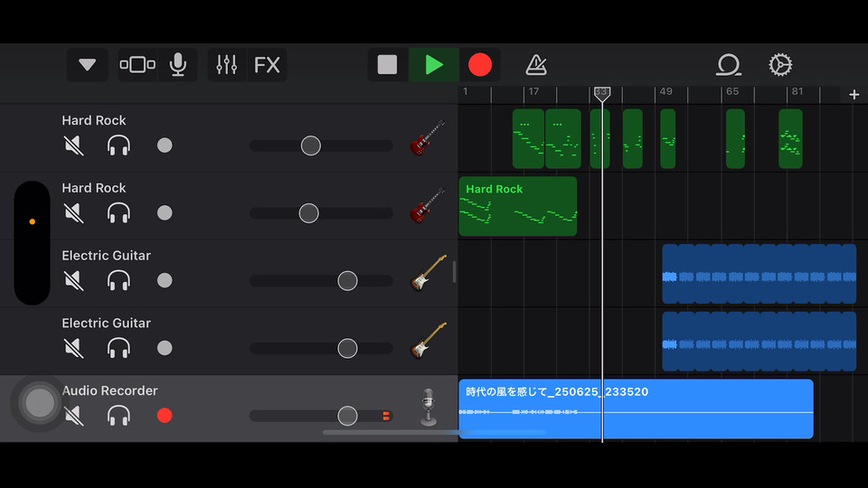This screenshot has width=868, height=488.
Task: Mute the first Electric Guitar track
Action: tap(73, 280)
